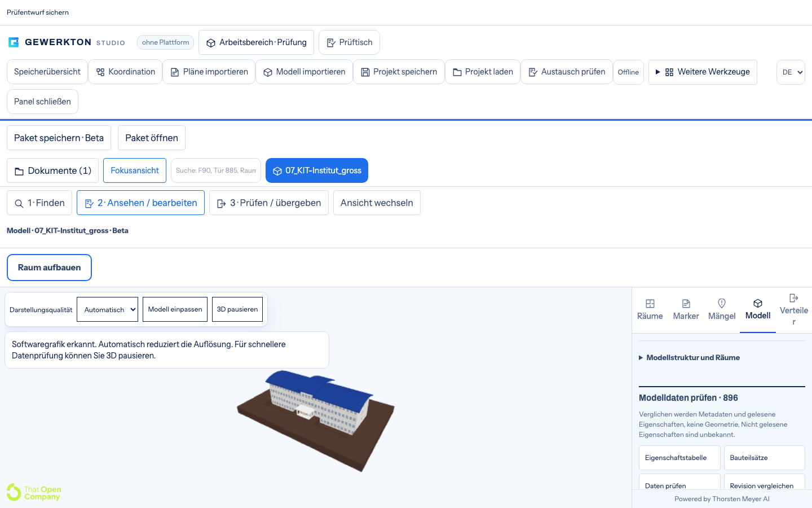
Task: Click Paket öffnen
Action: coord(152,138)
